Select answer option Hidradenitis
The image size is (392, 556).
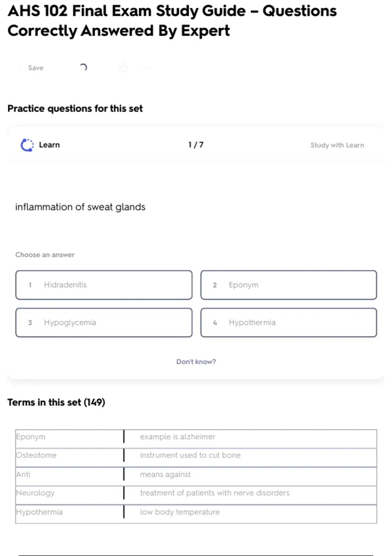[104, 285]
